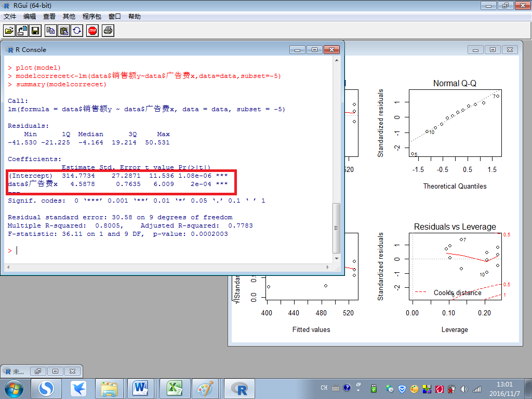Open Microsoft Word from the taskbar
Screen dimensions: 532x399
[141, 388]
